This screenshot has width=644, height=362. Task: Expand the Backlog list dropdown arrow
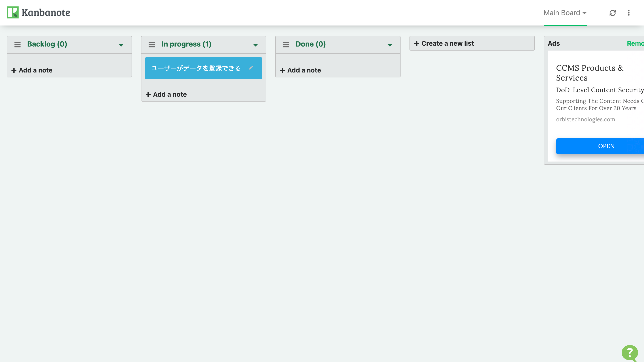[121, 45]
